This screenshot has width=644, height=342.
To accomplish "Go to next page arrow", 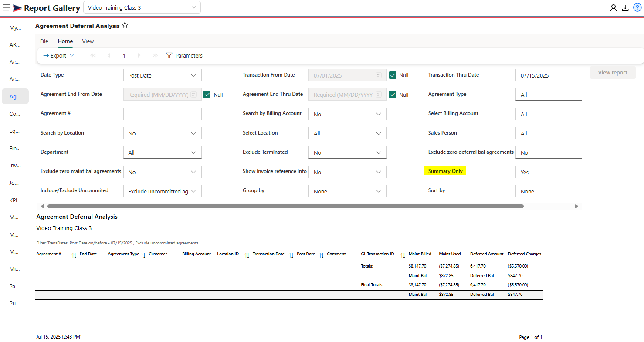I will point(139,55).
